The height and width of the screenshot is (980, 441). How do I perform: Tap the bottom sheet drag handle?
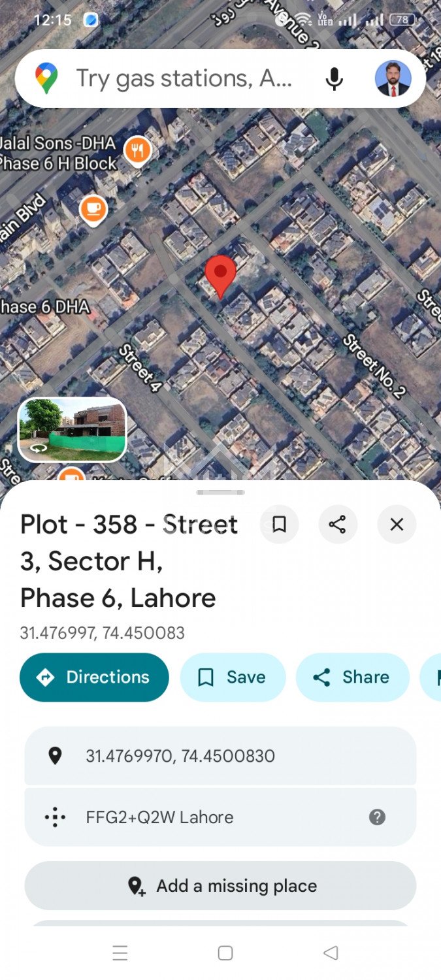pos(220,492)
